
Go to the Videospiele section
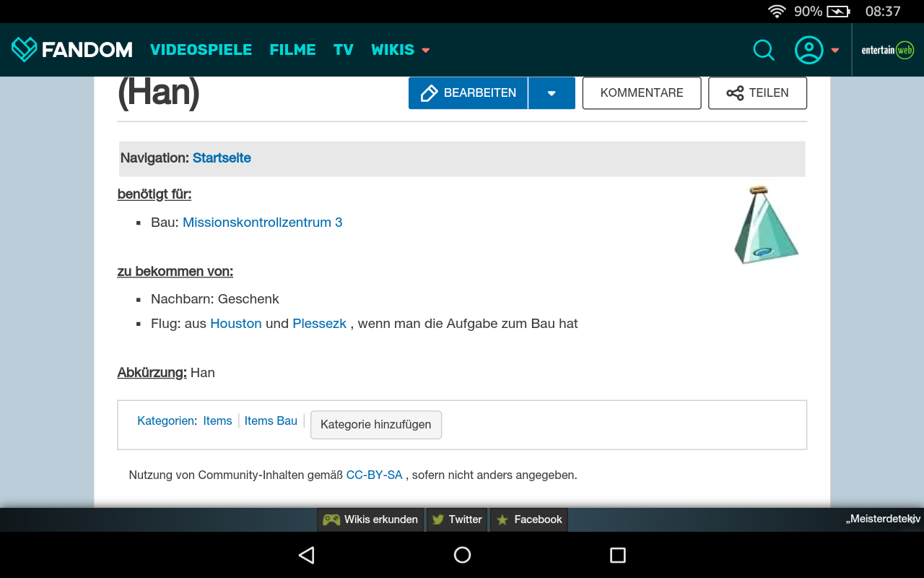(201, 50)
